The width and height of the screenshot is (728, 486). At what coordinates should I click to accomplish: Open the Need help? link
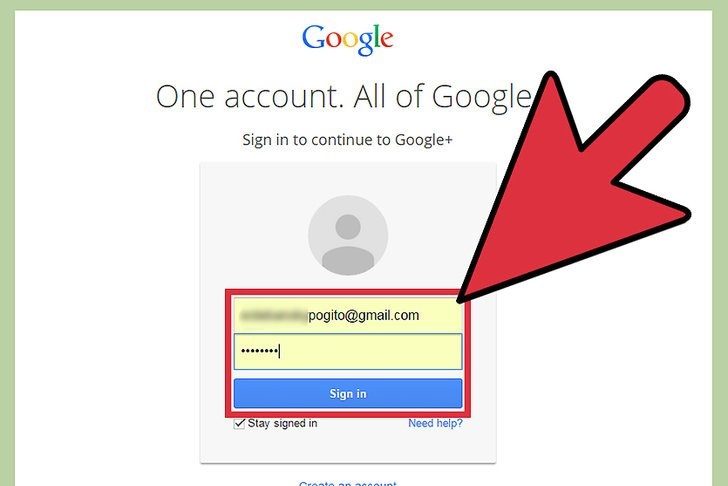pos(436,423)
